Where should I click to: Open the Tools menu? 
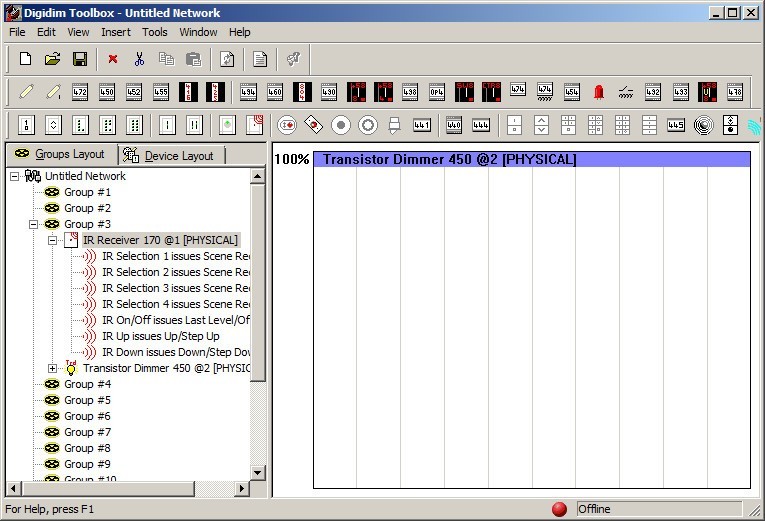pos(155,32)
